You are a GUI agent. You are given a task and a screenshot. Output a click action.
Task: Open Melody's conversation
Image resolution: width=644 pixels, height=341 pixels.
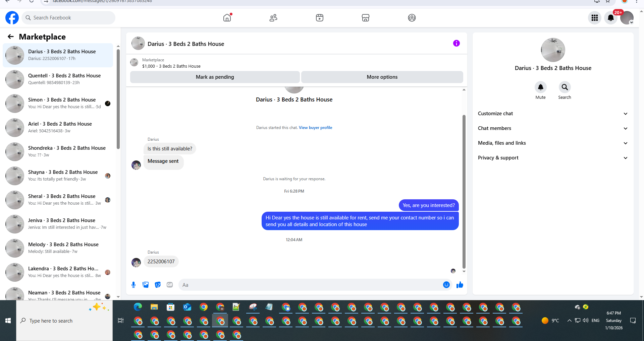click(58, 248)
